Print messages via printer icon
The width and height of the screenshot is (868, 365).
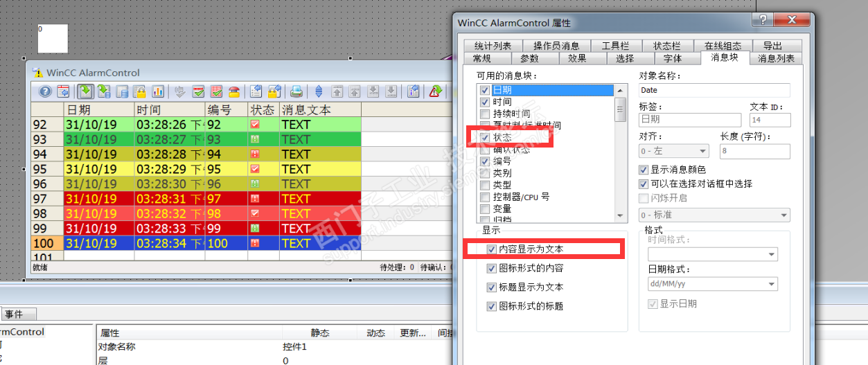click(x=296, y=91)
